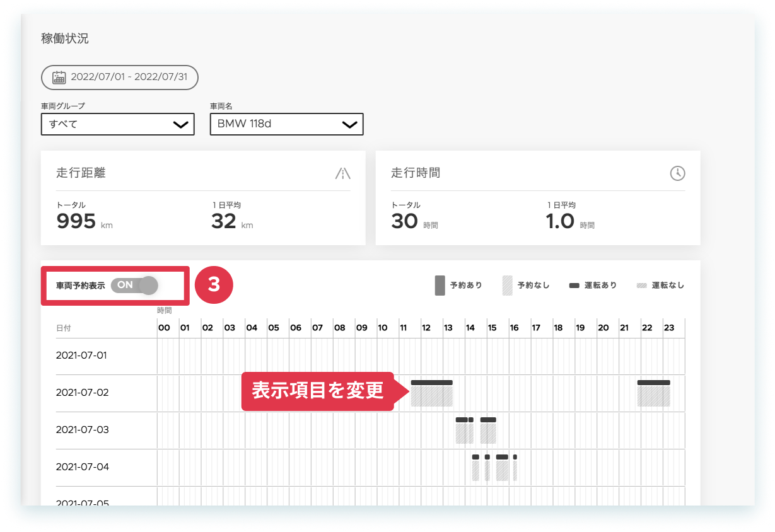Click the 予約あり legend swatch
The height and width of the screenshot is (532, 775).
coord(440,286)
